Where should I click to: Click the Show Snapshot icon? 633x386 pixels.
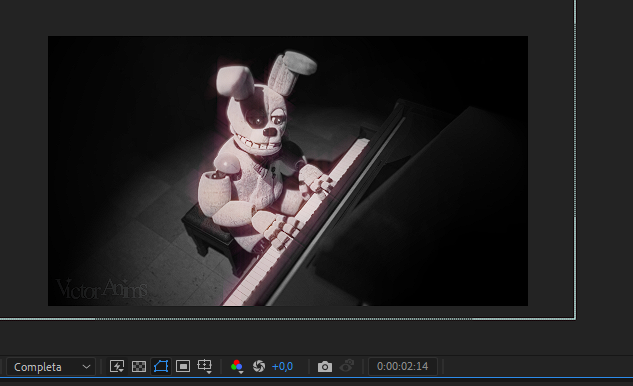[x=347, y=367]
